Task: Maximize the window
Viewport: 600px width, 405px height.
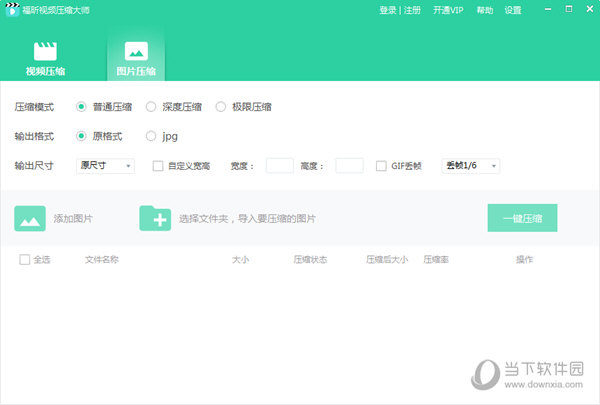Action: coord(569,9)
